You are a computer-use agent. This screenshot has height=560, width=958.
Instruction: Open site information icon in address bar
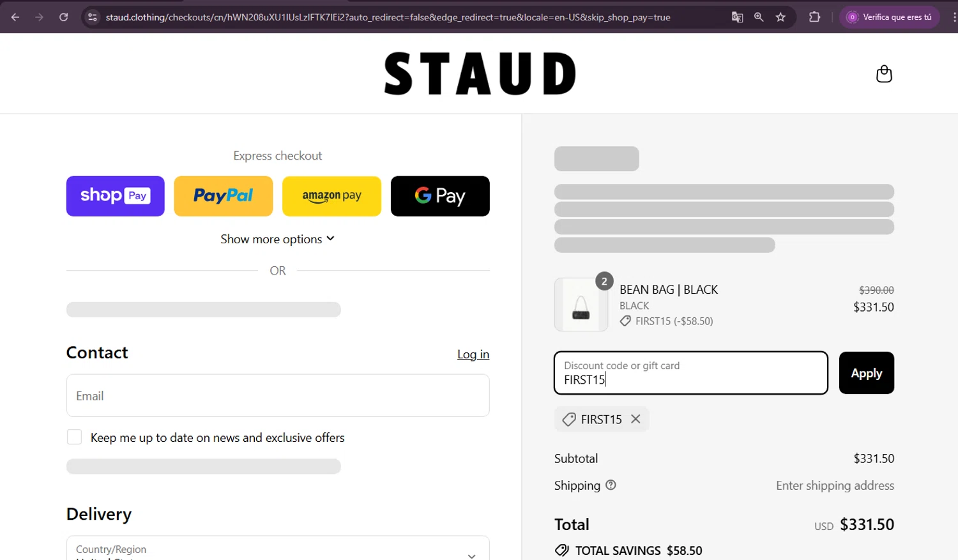click(x=93, y=17)
